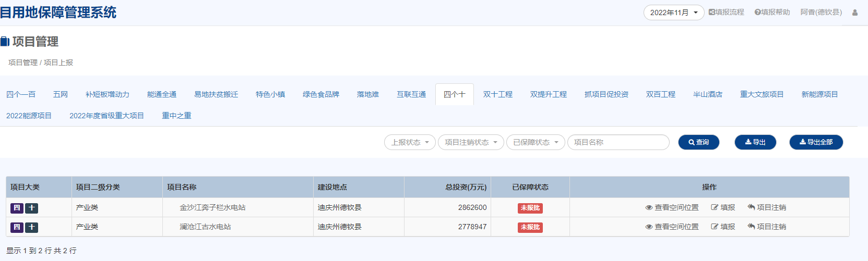The width and height of the screenshot is (868, 261).
Task: Switch to the 四个一百 tab
Action: 21,94
